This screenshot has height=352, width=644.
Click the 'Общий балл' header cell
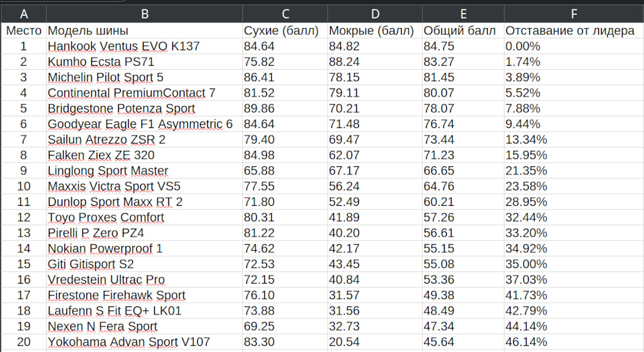464,31
